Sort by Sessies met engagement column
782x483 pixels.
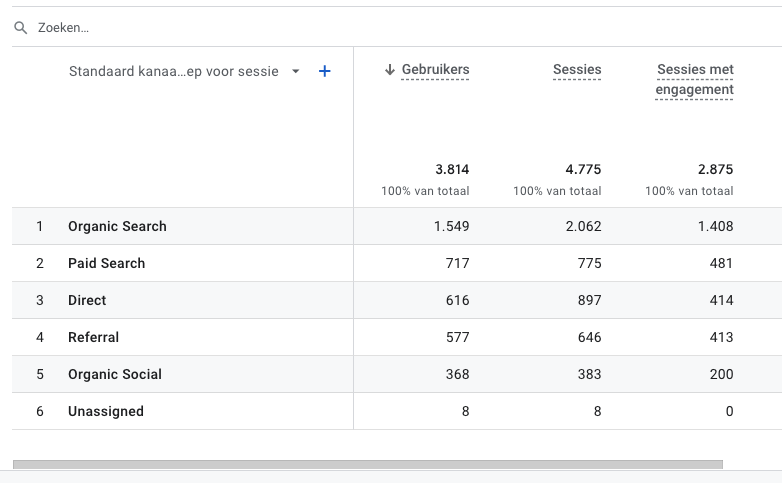click(694, 80)
